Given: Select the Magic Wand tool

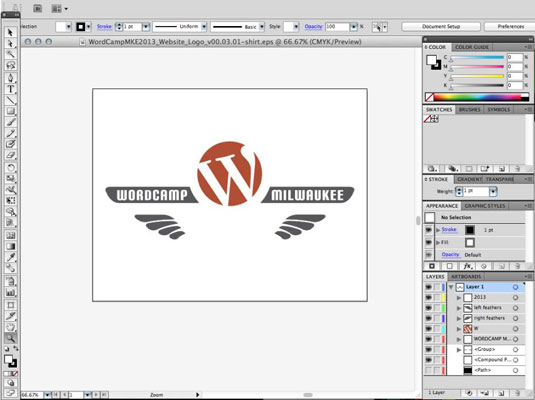Looking at the screenshot, I should 10,54.
